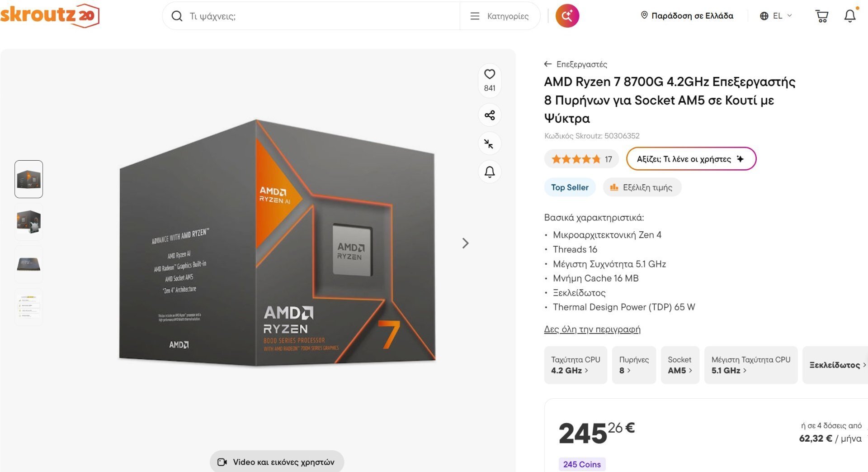Image resolution: width=868 pixels, height=472 pixels.
Task: Expand the Ταχύτητα CPU 4.2 GHz chip
Action: (x=576, y=365)
